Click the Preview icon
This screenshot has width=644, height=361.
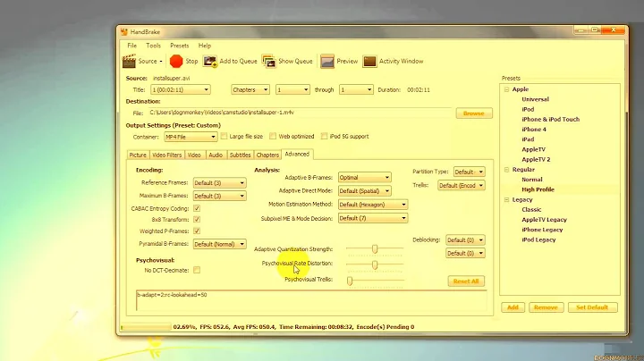tap(327, 61)
